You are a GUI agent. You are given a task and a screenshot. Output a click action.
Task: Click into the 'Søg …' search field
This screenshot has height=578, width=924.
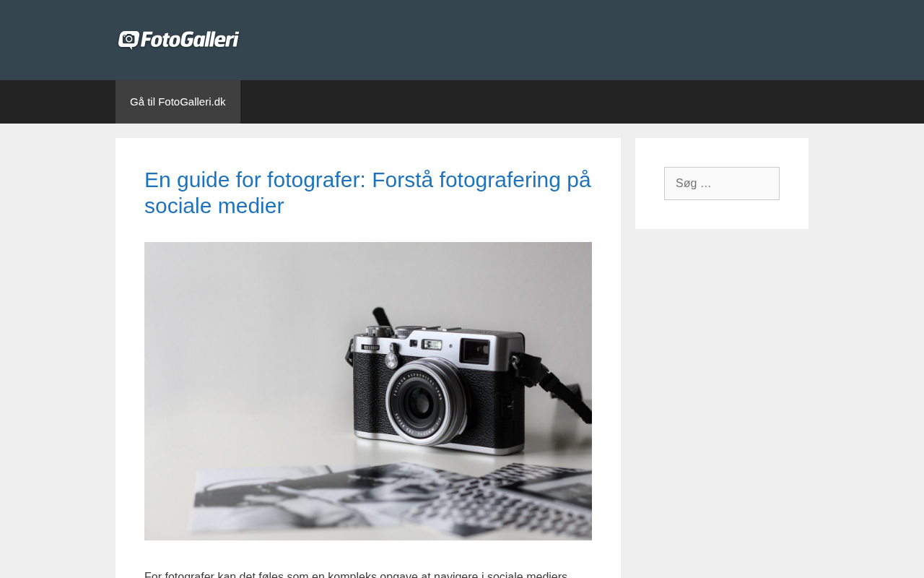(722, 184)
